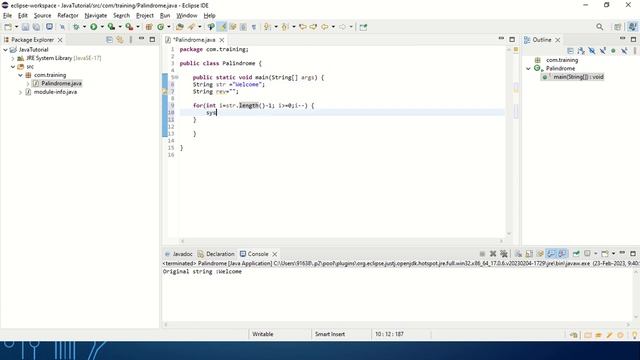Viewport: 640px width, 360px height.
Task: Open the Navigate menu
Action: click(x=96, y=16)
